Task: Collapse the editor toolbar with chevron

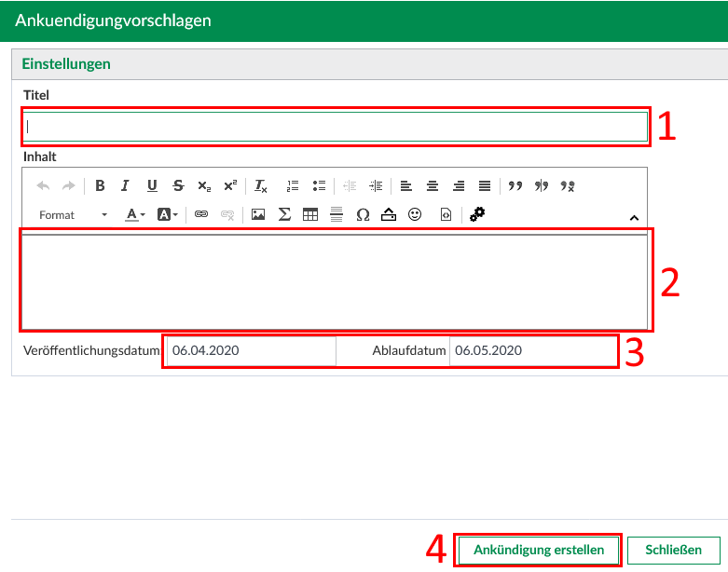Action: click(634, 218)
